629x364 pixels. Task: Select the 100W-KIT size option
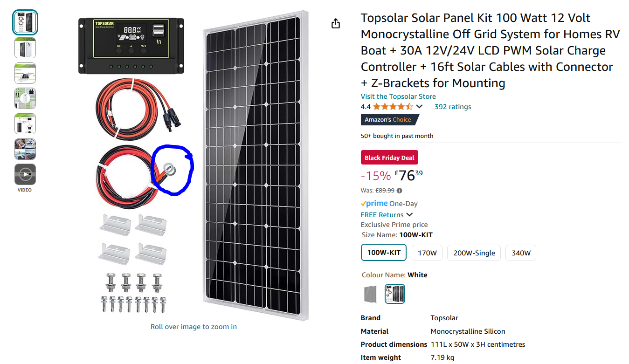[384, 253]
